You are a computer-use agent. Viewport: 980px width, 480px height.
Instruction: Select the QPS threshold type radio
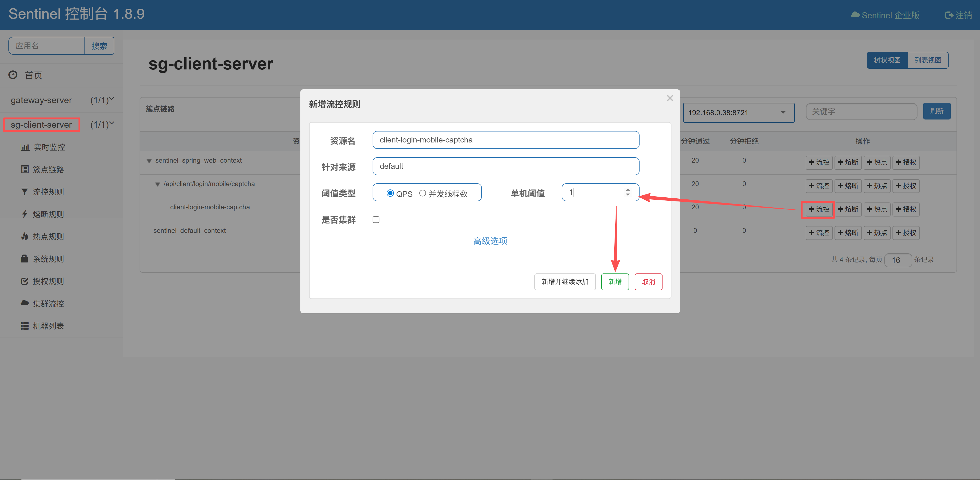(390, 193)
